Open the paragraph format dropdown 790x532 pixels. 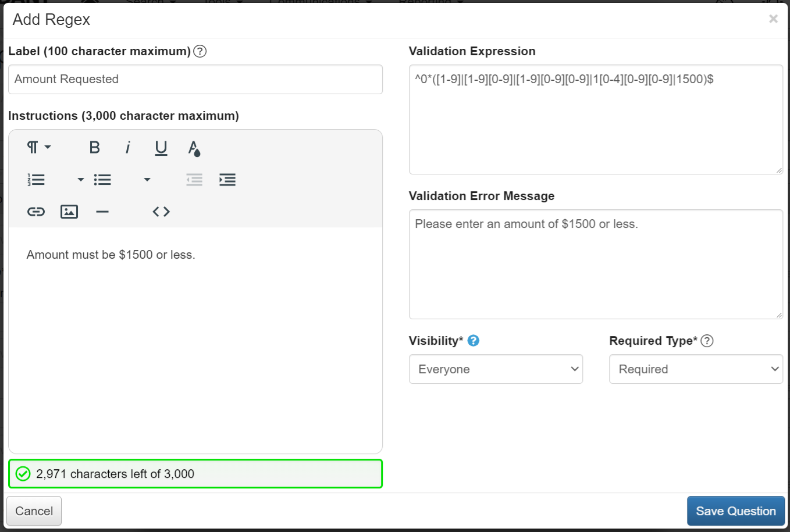[39, 148]
